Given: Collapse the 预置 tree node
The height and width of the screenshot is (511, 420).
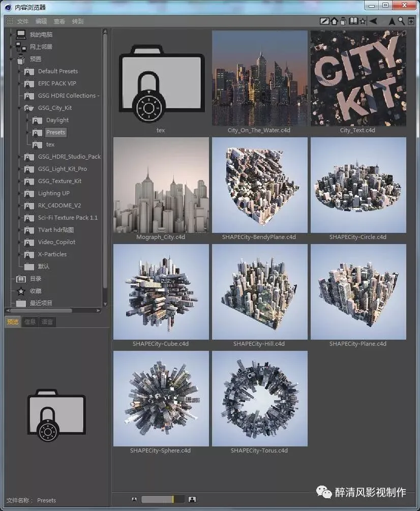Looking at the screenshot, I should pos(11,59).
